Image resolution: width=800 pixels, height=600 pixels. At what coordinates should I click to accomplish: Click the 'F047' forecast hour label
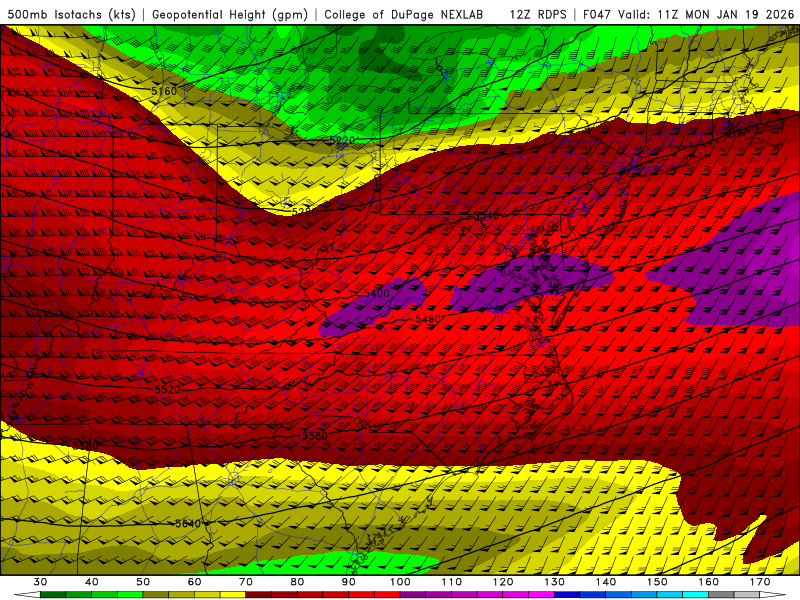tap(597, 14)
